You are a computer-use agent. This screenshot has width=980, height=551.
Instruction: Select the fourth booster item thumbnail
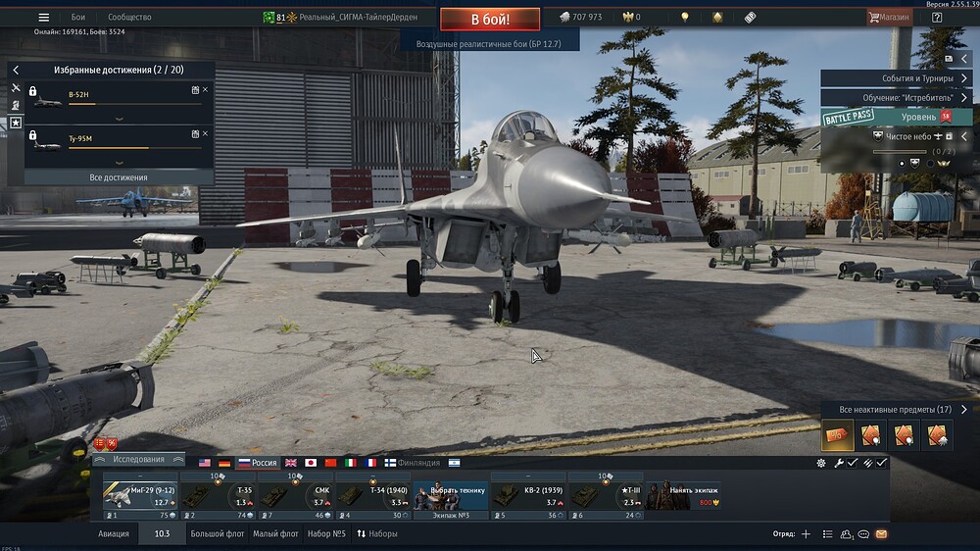click(938, 434)
